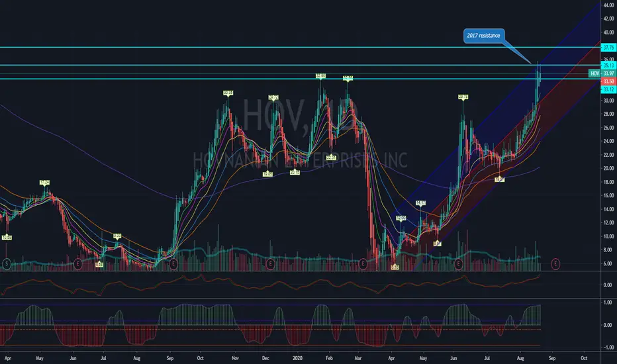Viewport: 617px width, 364px height.
Task: Click the 1.00 oscillator axis value
Action: point(608,302)
